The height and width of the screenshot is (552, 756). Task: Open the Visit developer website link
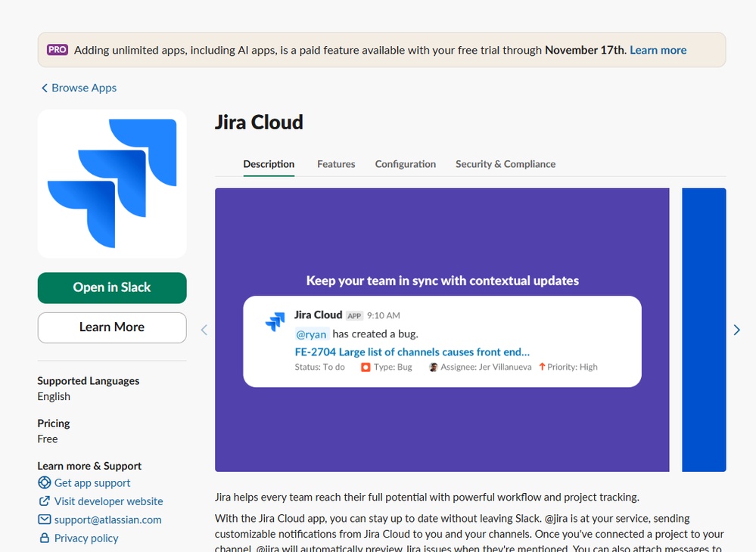[108, 501]
